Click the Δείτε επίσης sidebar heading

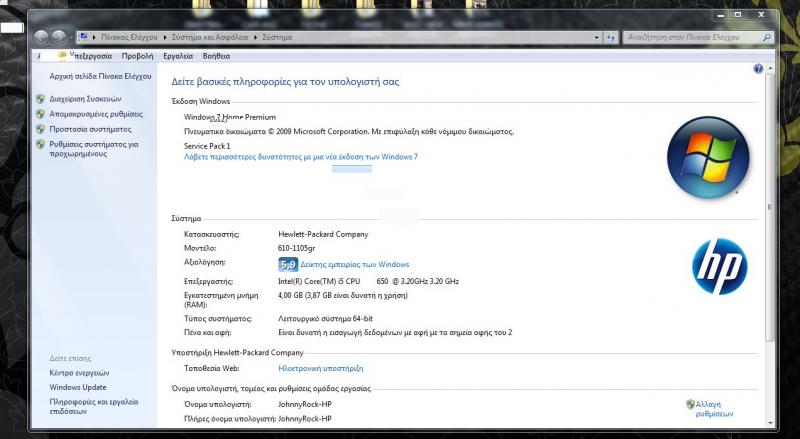coord(70,358)
